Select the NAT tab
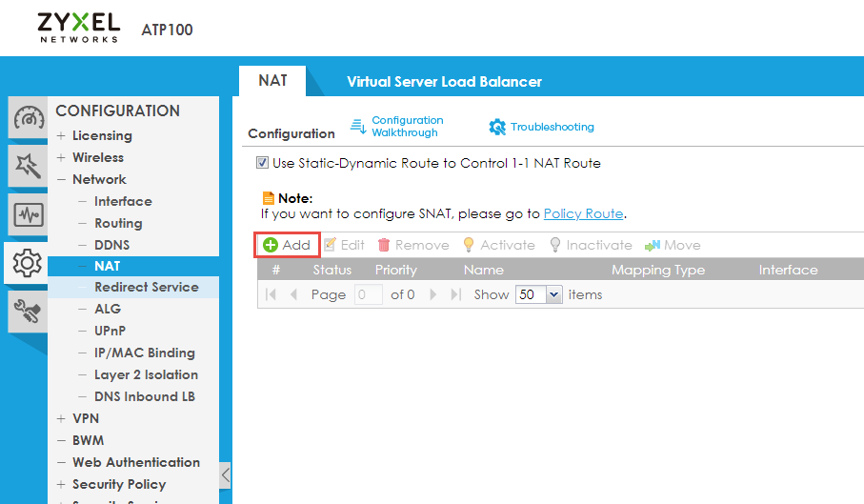Image resolution: width=864 pixels, height=504 pixels. [272, 80]
